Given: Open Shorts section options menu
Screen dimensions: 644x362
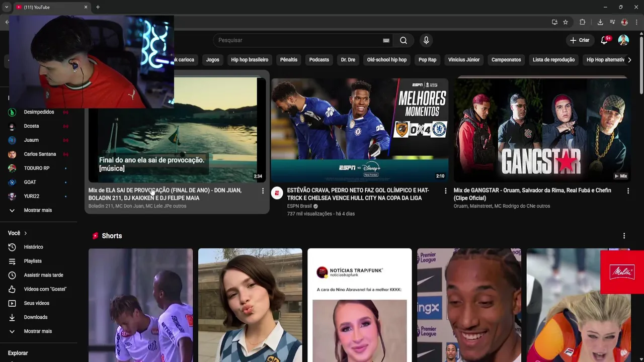Looking at the screenshot, I should point(624,236).
